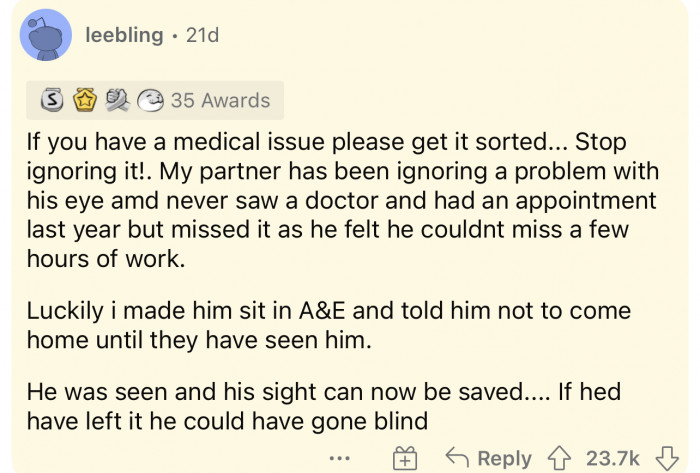The width and height of the screenshot is (700, 473).
Task: Give an award using the gift icon
Action: (x=406, y=457)
